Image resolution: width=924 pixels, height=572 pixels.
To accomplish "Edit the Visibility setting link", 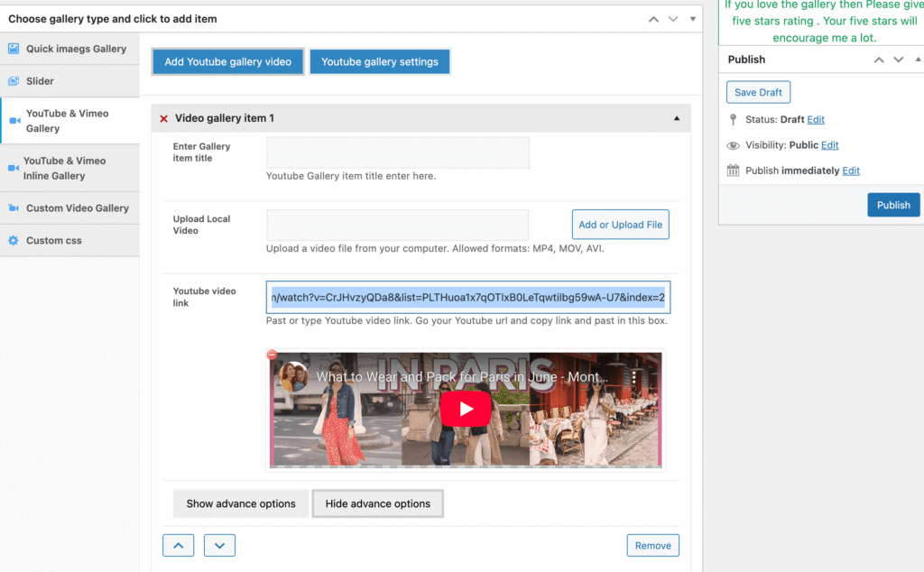I will (829, 145).
